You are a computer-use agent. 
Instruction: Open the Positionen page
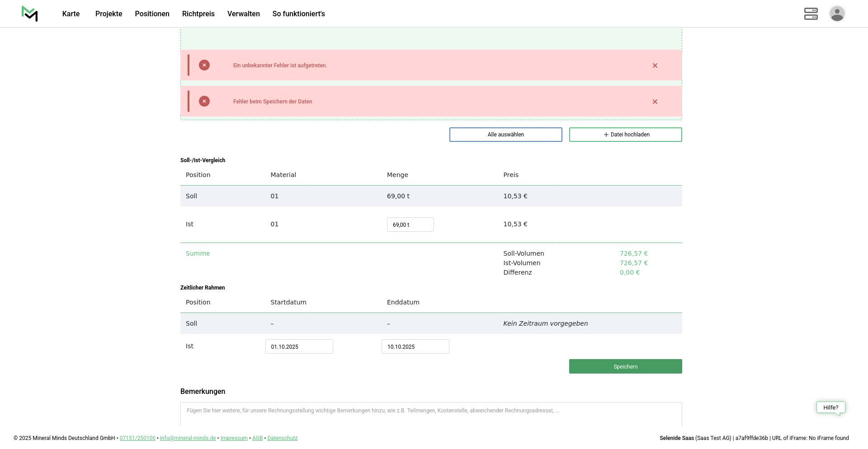tap(152, 14)
